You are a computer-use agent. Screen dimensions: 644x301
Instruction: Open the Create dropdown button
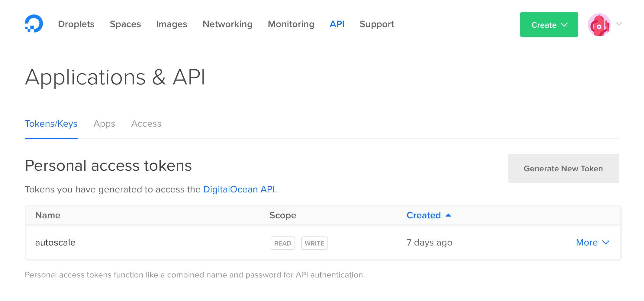549,25
